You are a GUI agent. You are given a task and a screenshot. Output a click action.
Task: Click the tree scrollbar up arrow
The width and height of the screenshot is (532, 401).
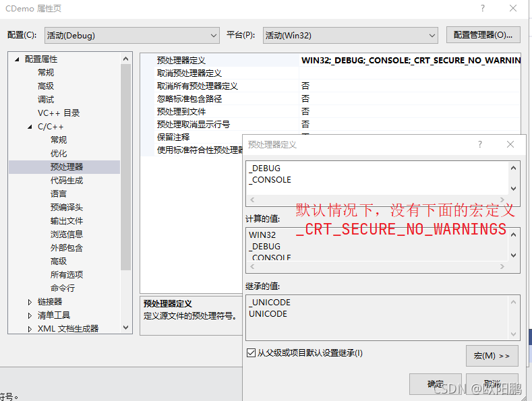coord(126,59)
